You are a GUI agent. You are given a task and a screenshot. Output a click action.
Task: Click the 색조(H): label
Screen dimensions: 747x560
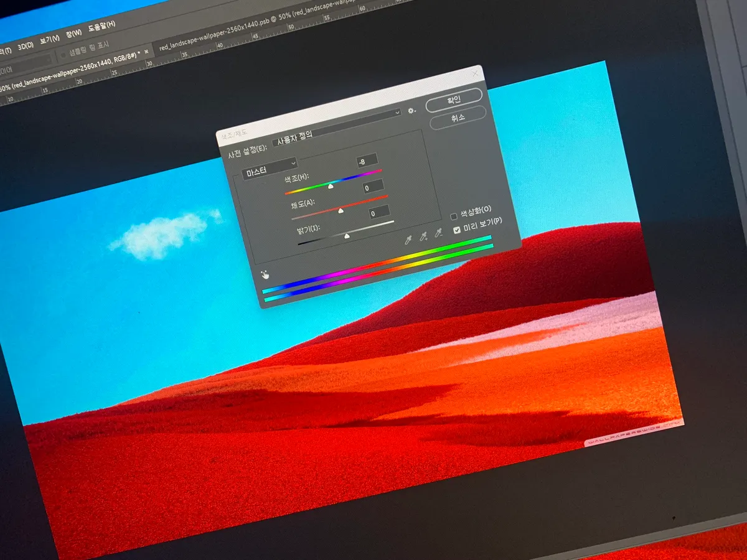296,179
